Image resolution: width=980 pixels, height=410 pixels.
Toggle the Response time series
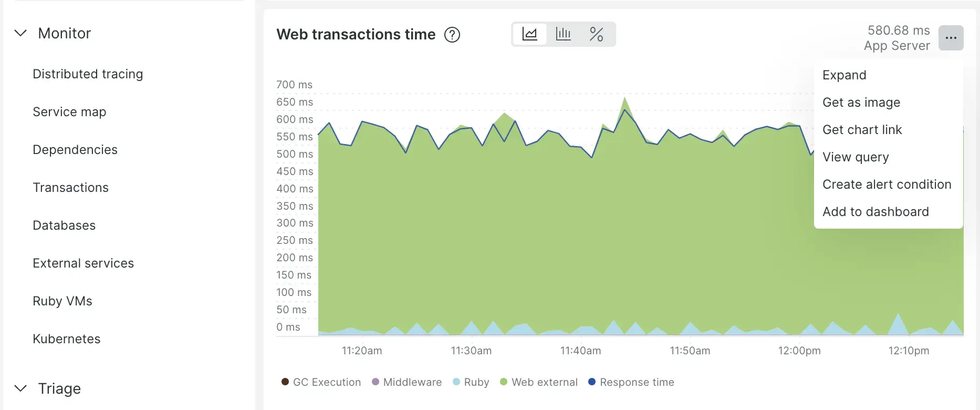coord(631,382)
